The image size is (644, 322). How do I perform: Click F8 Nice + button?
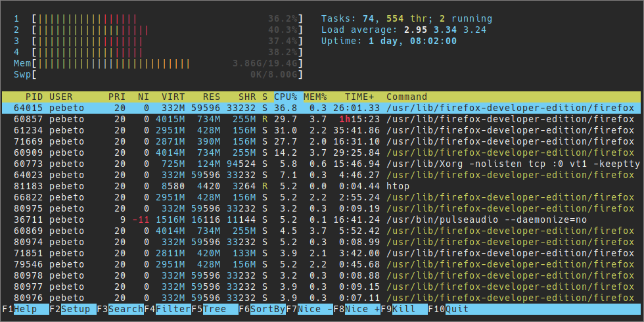click(356, 309)
